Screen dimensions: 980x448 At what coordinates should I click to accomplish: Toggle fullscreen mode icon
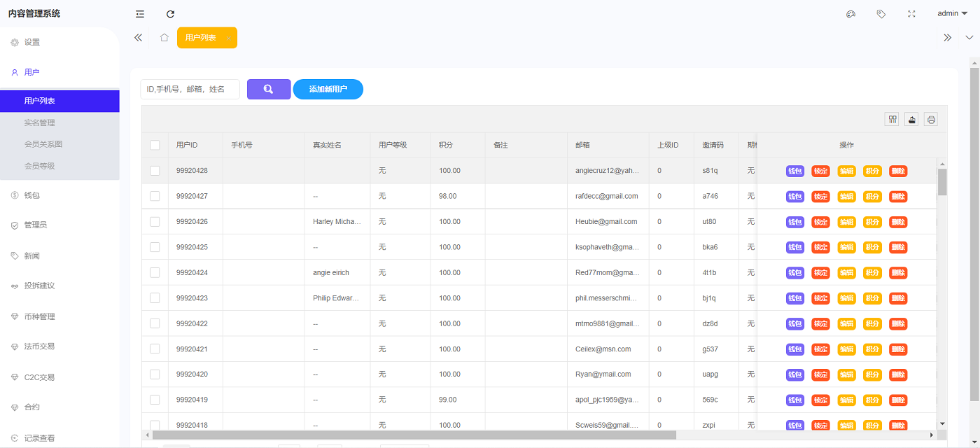pyautogui.click(x=911, y=14)
